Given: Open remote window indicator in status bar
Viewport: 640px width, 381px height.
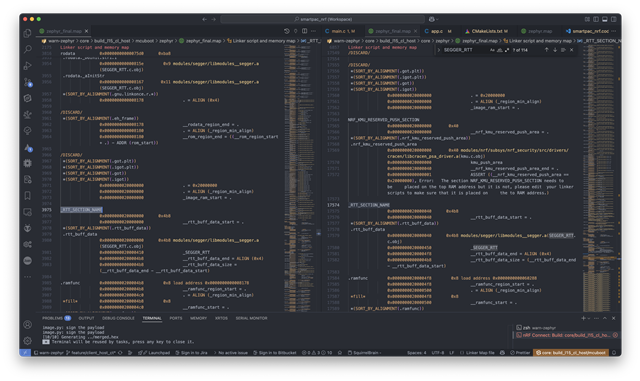Looking at the screenshot, I should [x=25, y=352].
